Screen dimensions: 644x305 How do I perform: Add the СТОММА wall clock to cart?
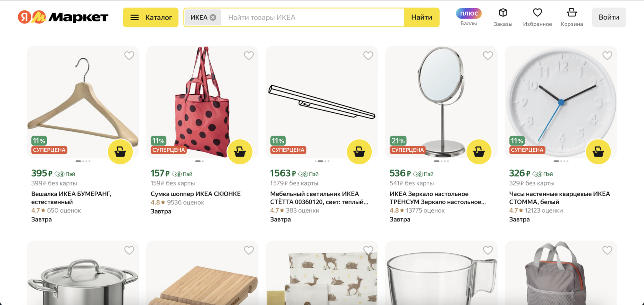pyautogui.click(x=598, y=152)
